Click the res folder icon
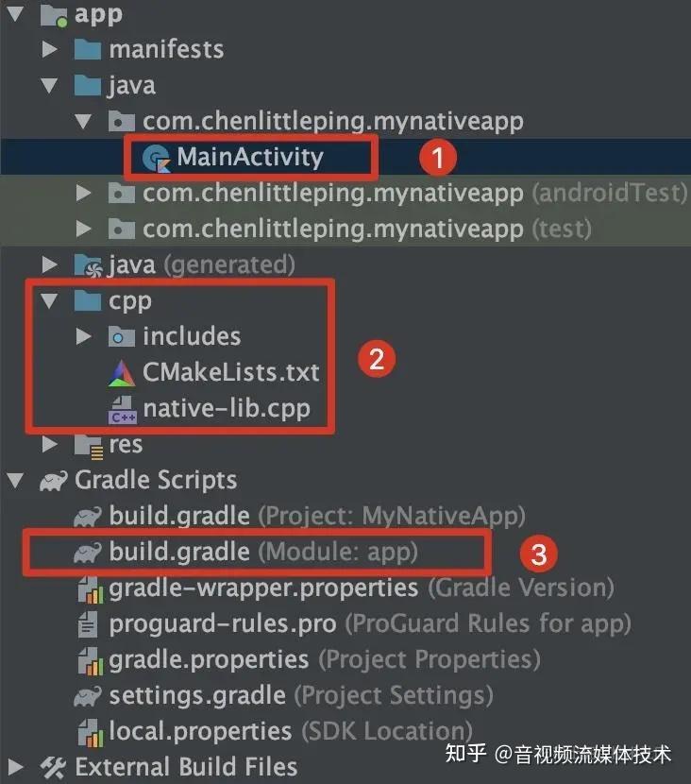 coord(88,444)
